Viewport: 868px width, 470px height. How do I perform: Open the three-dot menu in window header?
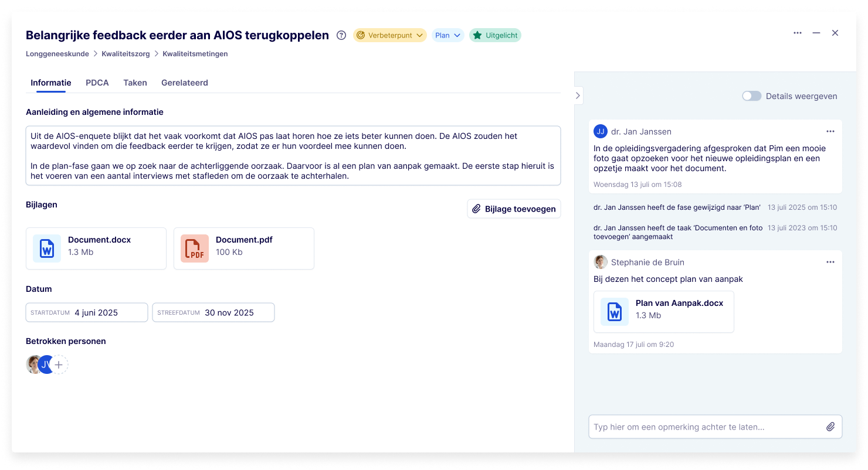tap(798, 33)
